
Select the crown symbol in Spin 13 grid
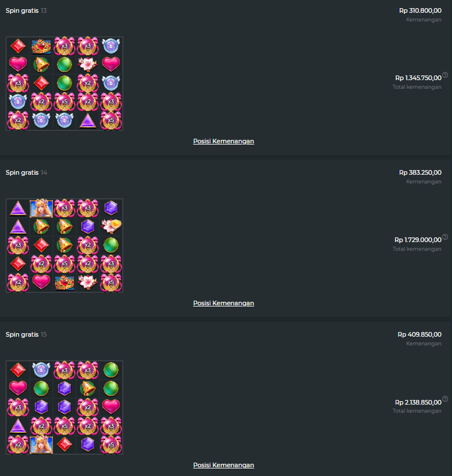click(x=41, y=46)
